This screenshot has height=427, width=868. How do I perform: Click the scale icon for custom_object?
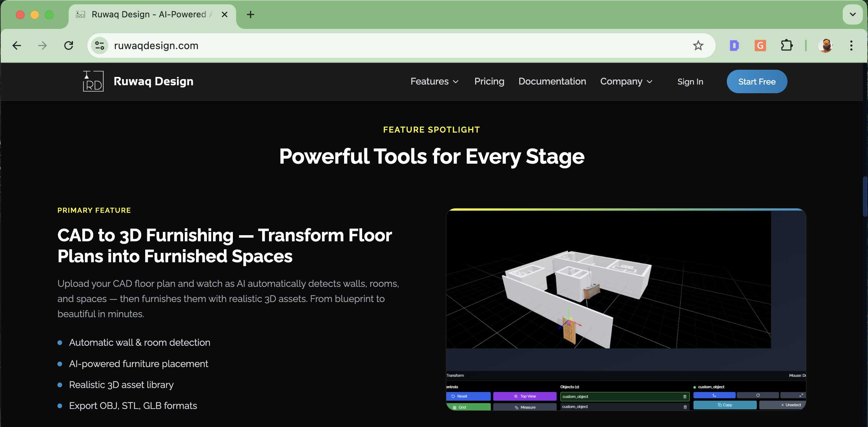coord(802,395)
